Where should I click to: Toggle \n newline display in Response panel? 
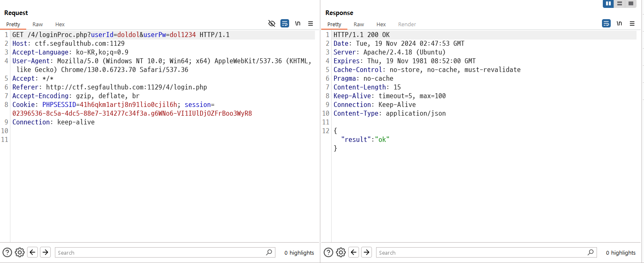[x=619, y=23]
